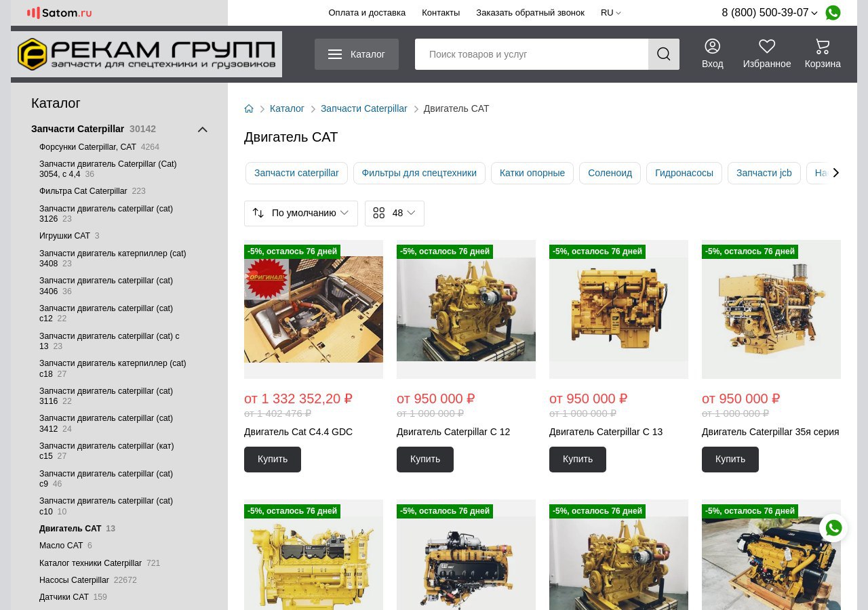
Task: Open Контакты page
Action: point(441,13)
